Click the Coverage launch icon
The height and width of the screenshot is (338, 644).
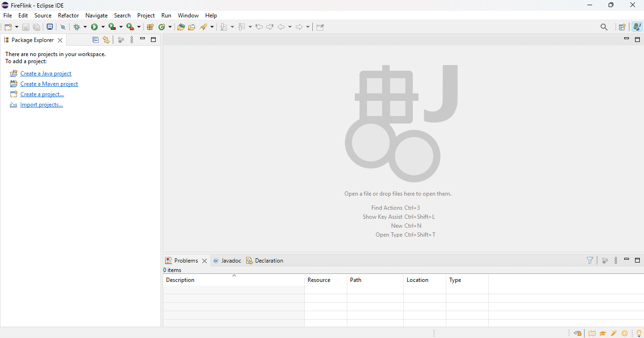pyautogui.click(x=112, y=27)
